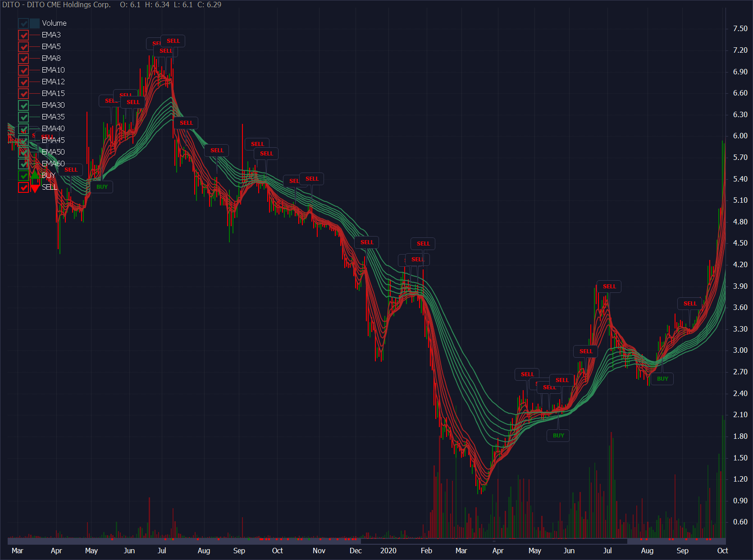Image resolution: width=753 pixels, height=560 pixels.
Task: Disable the BUY signals checkbox
Action: pos(23,176)
